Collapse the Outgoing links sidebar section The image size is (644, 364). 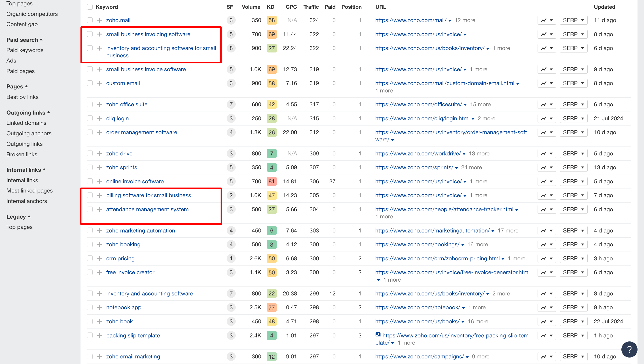(x=28, y=113)
